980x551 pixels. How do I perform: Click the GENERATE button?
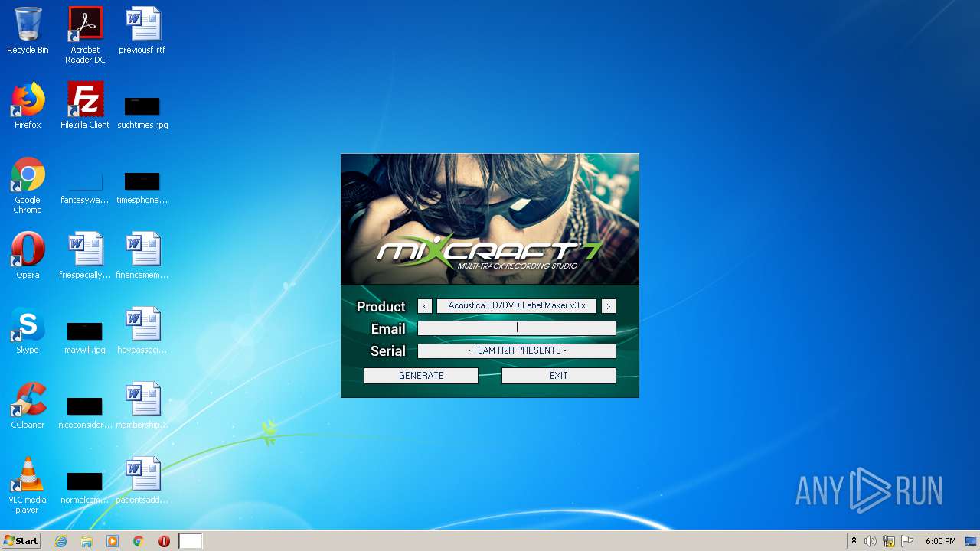[421, 376]
